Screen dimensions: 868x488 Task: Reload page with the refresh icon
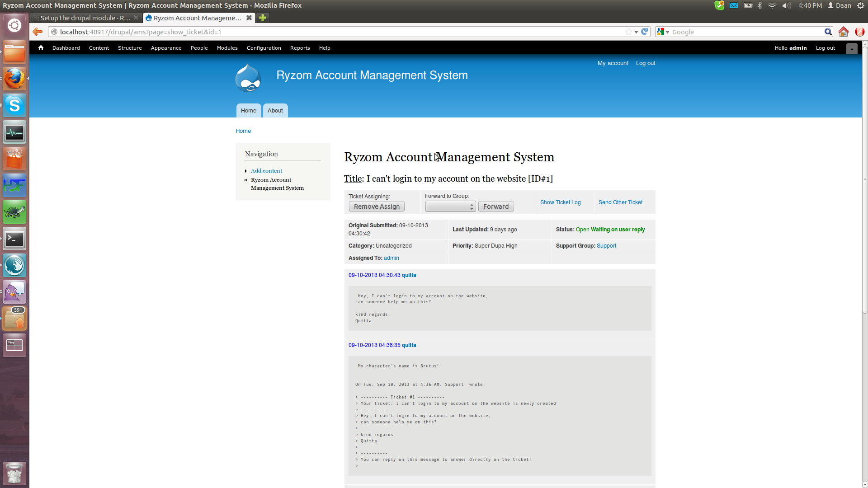coord(645,32)
